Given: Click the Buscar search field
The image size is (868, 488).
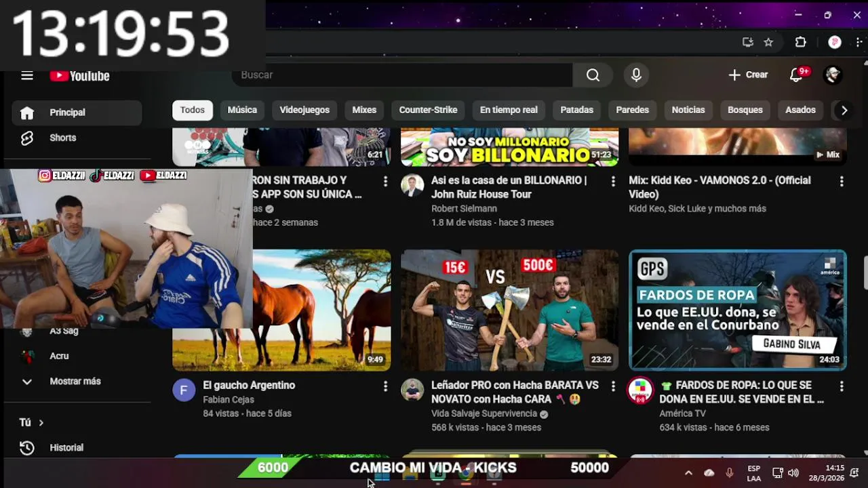Looking at the screenshot, I should [x=403, y=75].
